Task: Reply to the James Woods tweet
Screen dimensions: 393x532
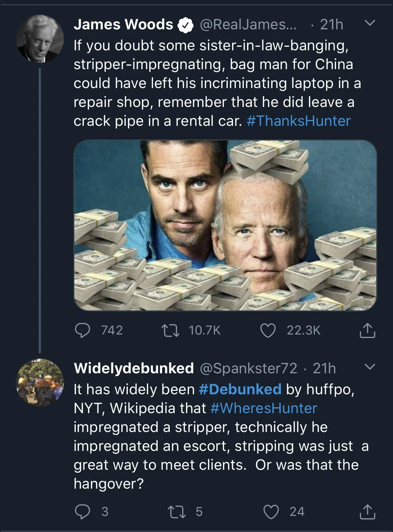Action: (83, 330)
